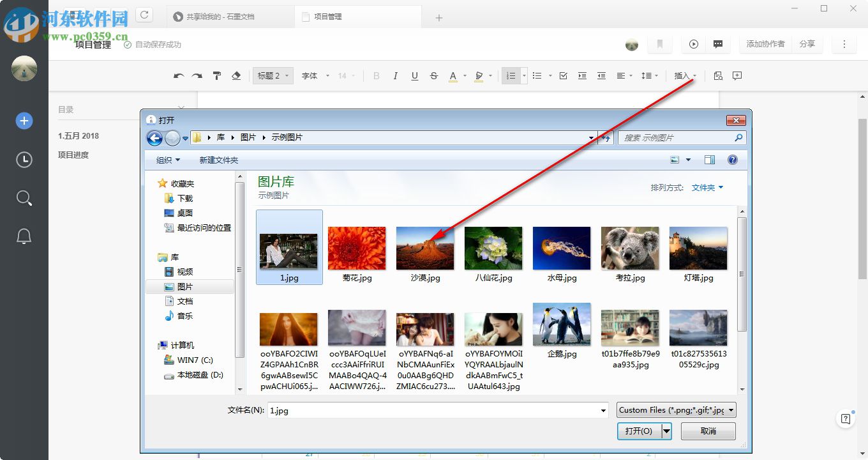868x460 pixels.
Task: Underline the selected text
Action: (415, 76)
